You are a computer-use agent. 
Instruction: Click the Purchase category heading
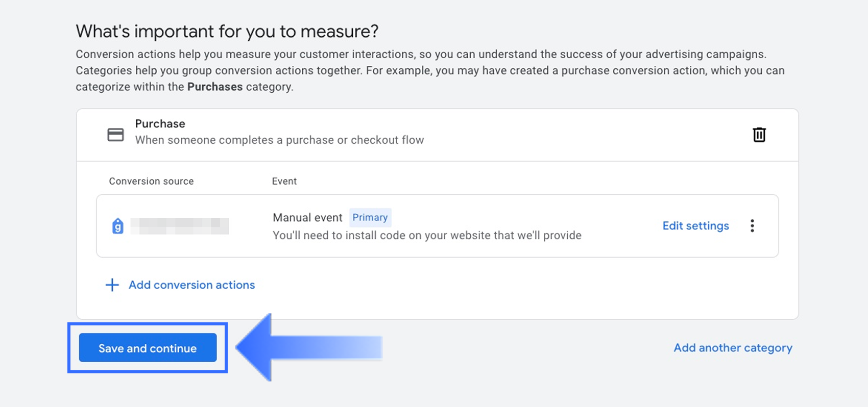point(160,123)
